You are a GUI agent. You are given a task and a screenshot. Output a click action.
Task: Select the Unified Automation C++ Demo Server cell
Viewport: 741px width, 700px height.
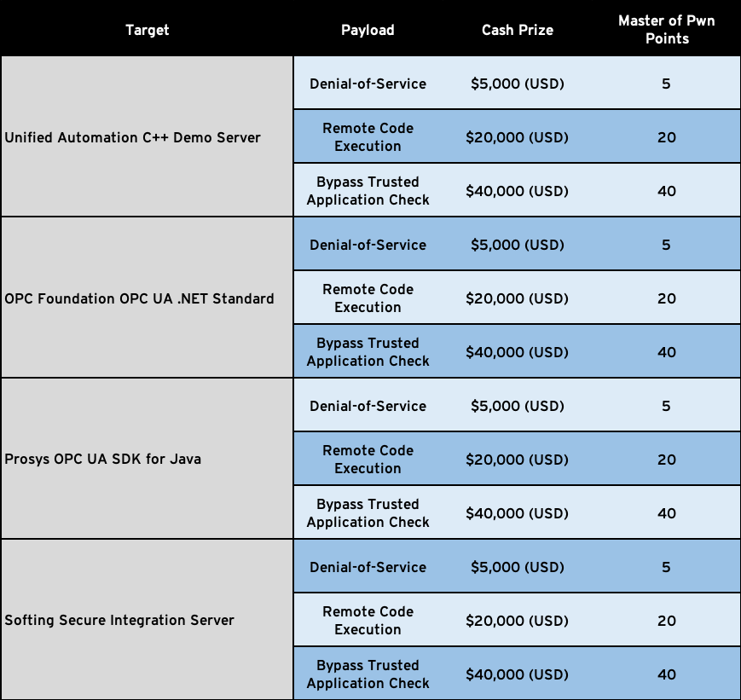click(x=133, y=137)
